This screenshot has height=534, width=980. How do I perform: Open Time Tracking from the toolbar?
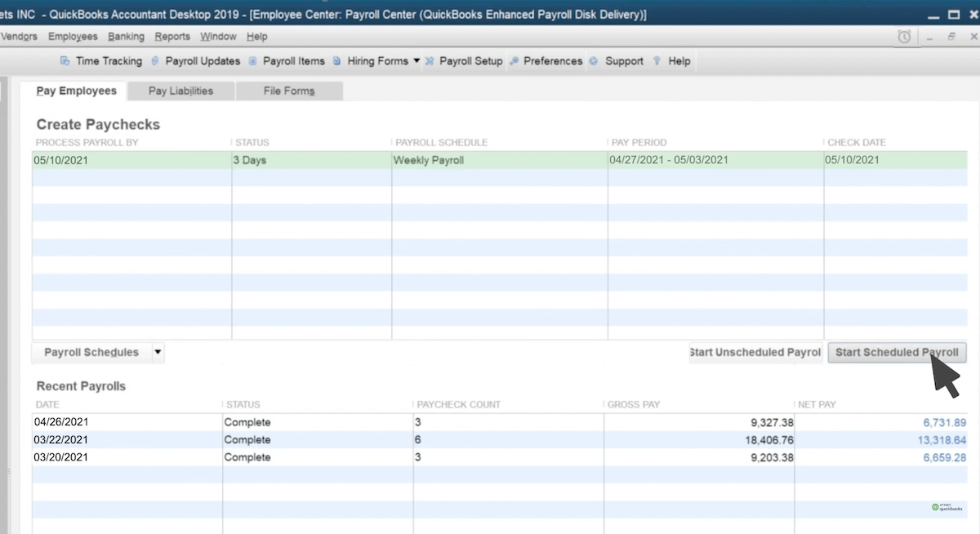click(109, 61)
